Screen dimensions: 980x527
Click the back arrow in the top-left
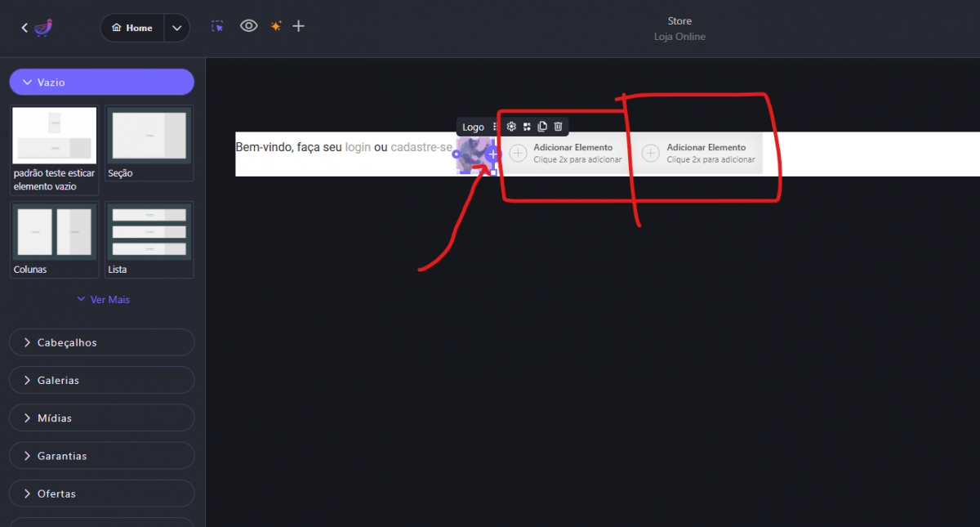tap(24, 28)
